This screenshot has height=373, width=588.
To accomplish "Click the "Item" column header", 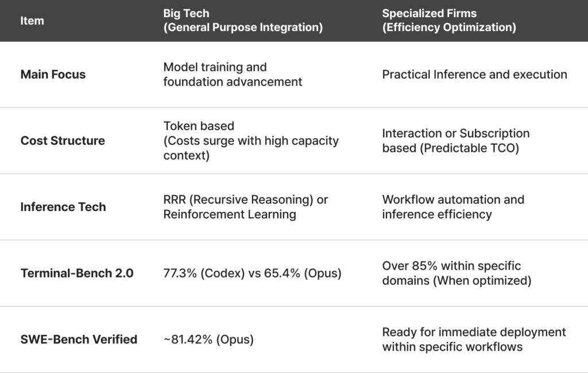I will point(32,21).
